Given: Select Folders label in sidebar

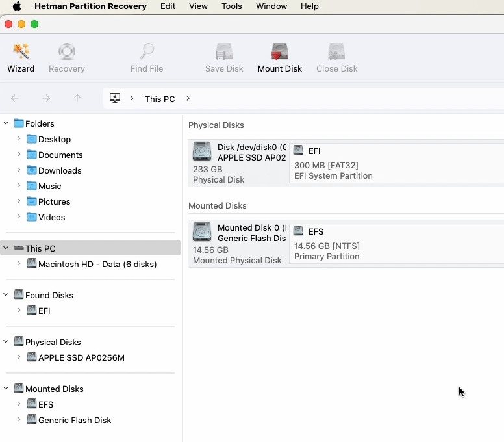Looking at the screenshot, I should pyautogui.click(x=40, y=123).
